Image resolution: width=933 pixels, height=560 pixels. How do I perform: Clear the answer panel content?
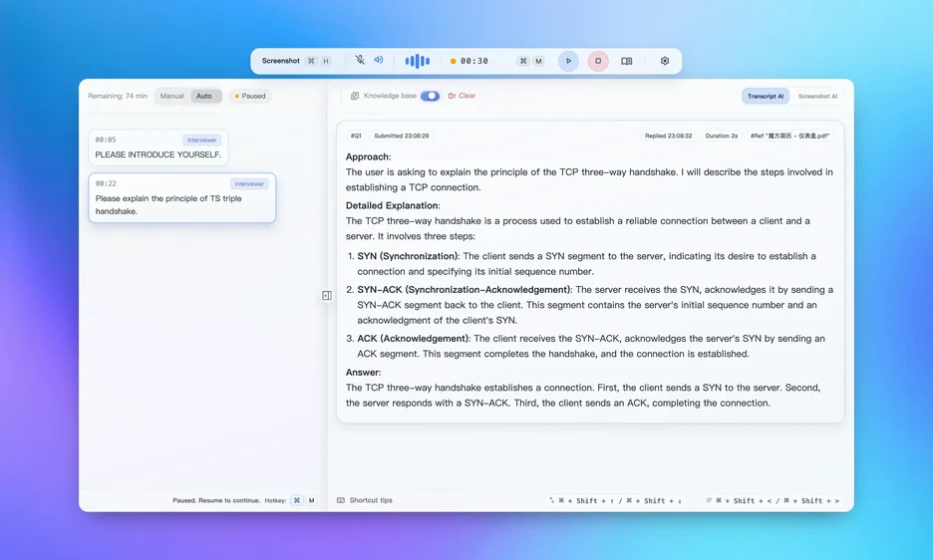[462, 97]
